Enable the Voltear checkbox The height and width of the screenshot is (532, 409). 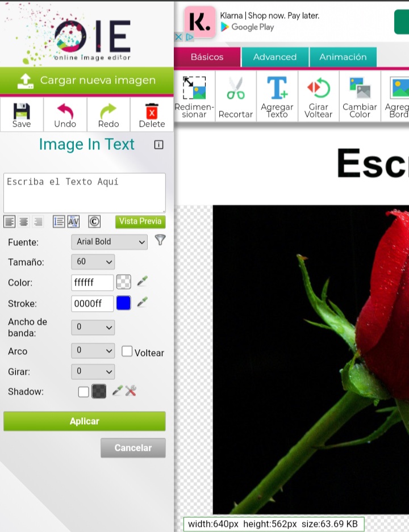[127, 351]
